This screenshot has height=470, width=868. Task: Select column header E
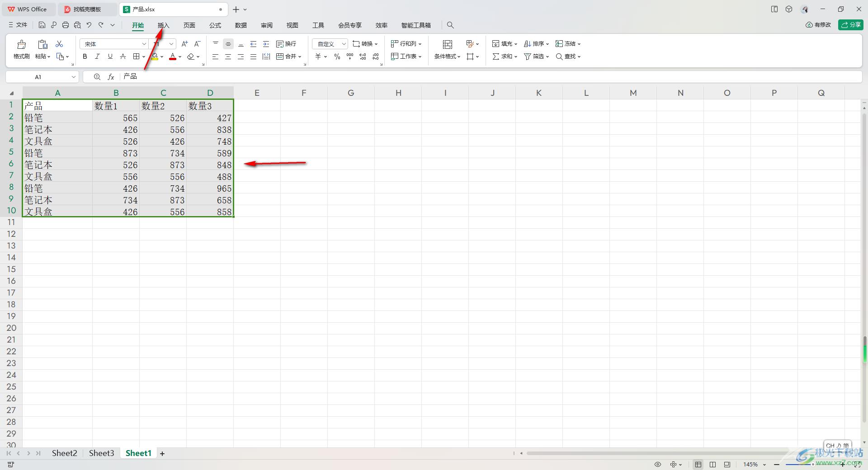pyautogui.click(x=257, y=93)
